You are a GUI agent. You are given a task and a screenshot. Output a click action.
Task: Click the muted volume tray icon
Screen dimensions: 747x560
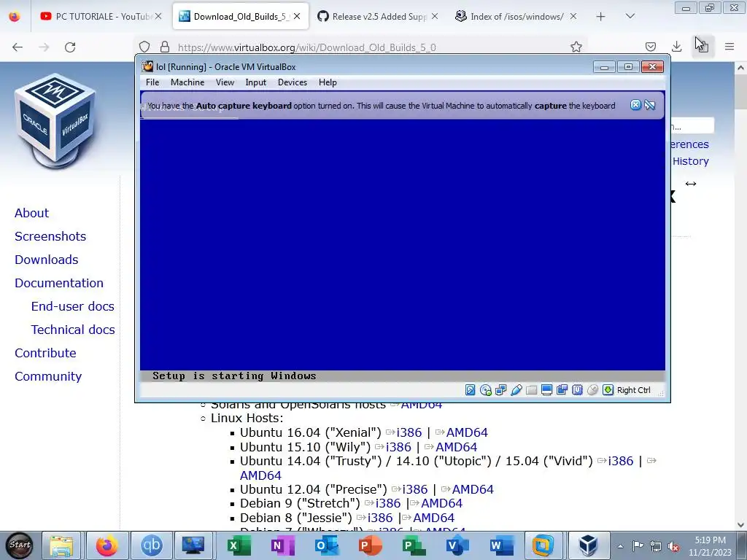click(x=673, y=546)
